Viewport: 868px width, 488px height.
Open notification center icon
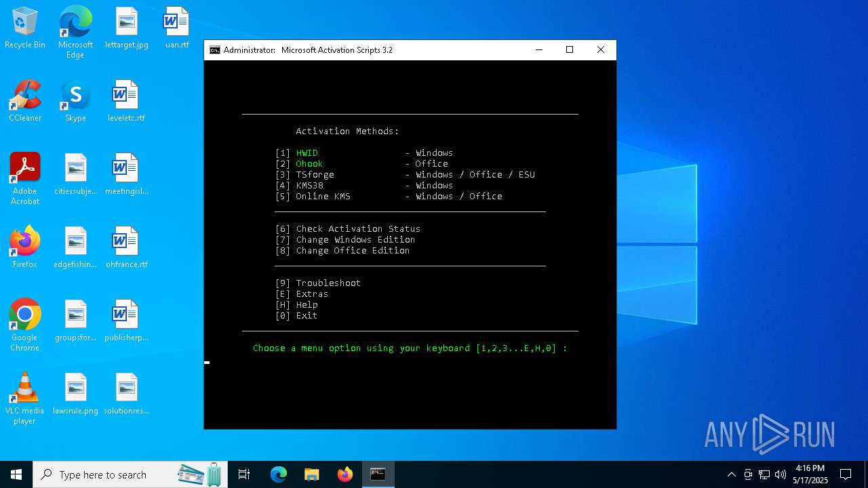846,474
